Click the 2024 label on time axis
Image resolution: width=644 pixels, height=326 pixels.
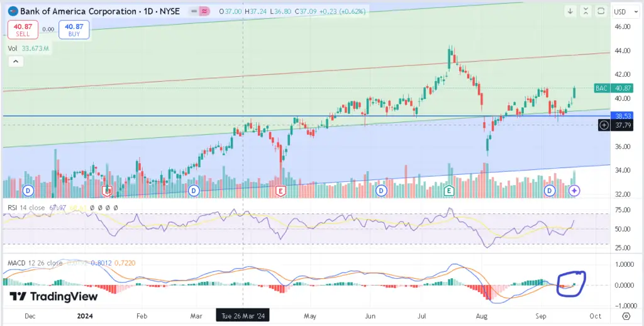pyautogui.click(x=85, y=316)
